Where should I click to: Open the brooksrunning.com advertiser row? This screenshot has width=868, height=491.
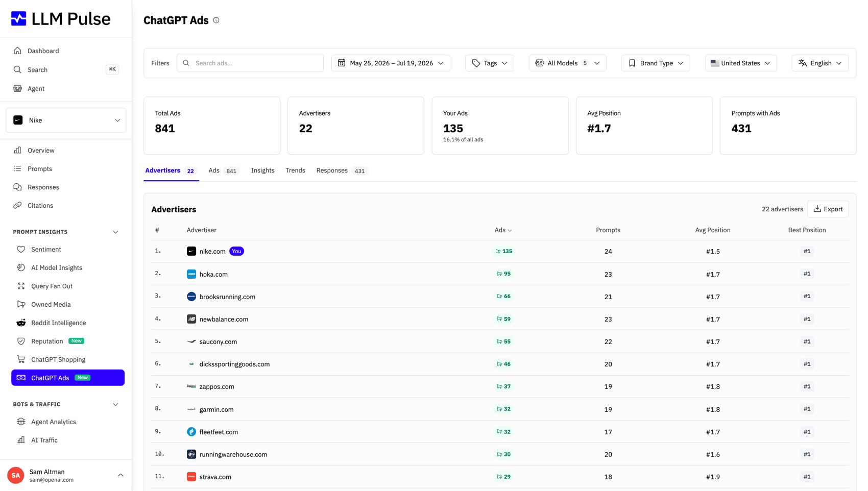click(x=500, y=297)
